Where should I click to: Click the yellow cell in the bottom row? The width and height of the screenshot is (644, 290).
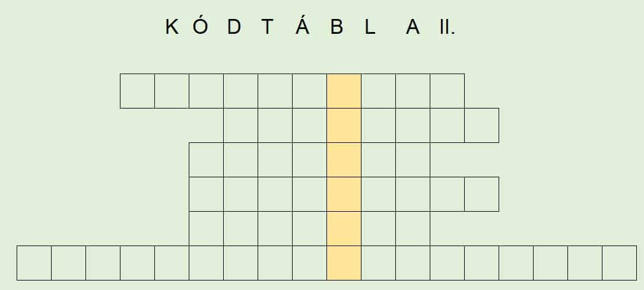(344, 263)
